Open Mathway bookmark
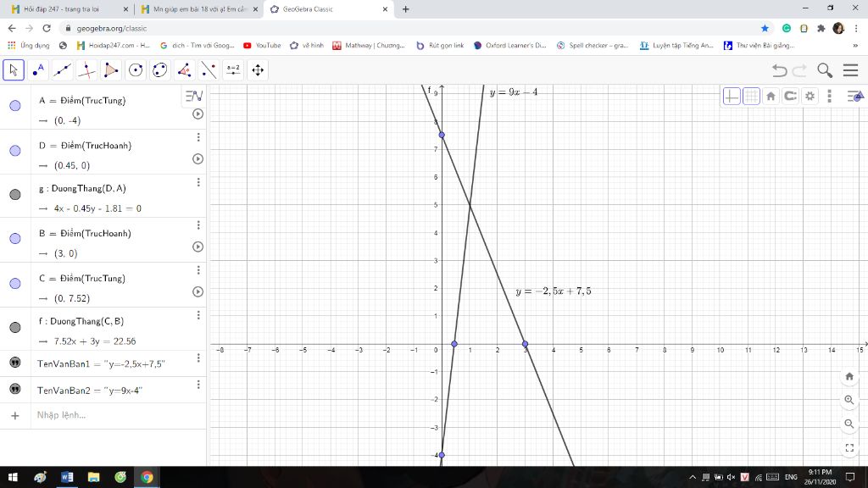The image size is (868, 488). pos(368,46)
